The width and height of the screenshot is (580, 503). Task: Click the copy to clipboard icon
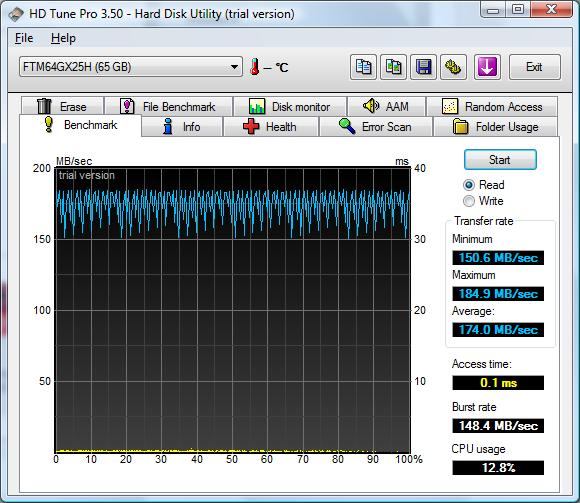363,67
